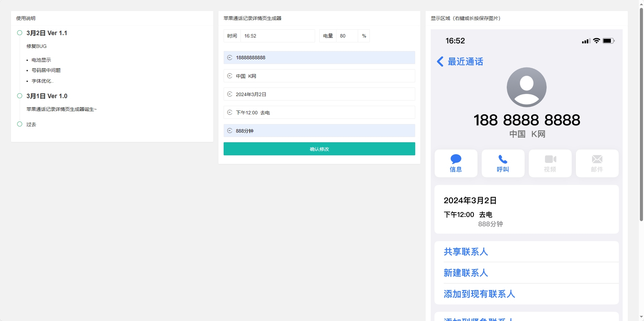Click the edit icon beside 18888888888 field

(x=230, y=58)
